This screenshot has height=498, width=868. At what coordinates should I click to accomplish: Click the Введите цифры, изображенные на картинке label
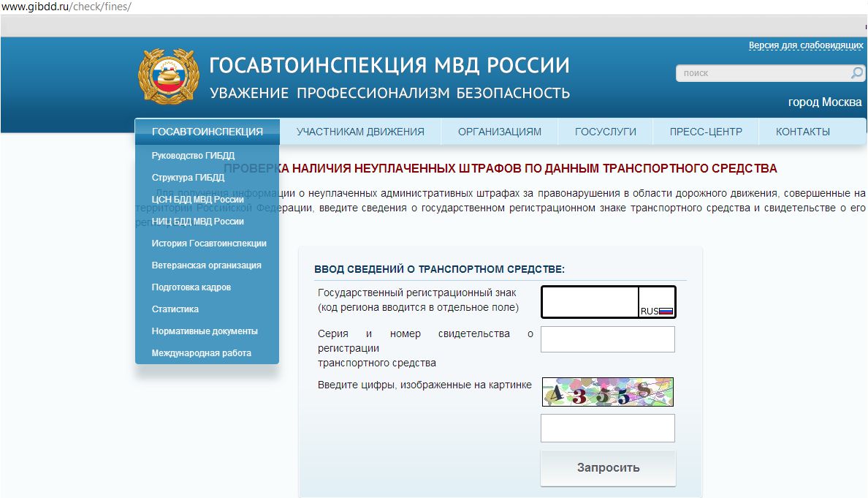[x=425, y=385]
